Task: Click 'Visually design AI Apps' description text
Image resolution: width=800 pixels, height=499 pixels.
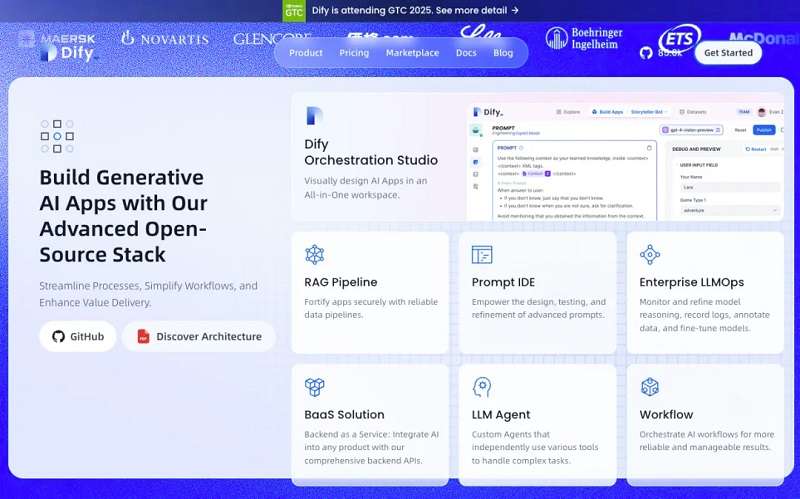Action: [365, 188]
